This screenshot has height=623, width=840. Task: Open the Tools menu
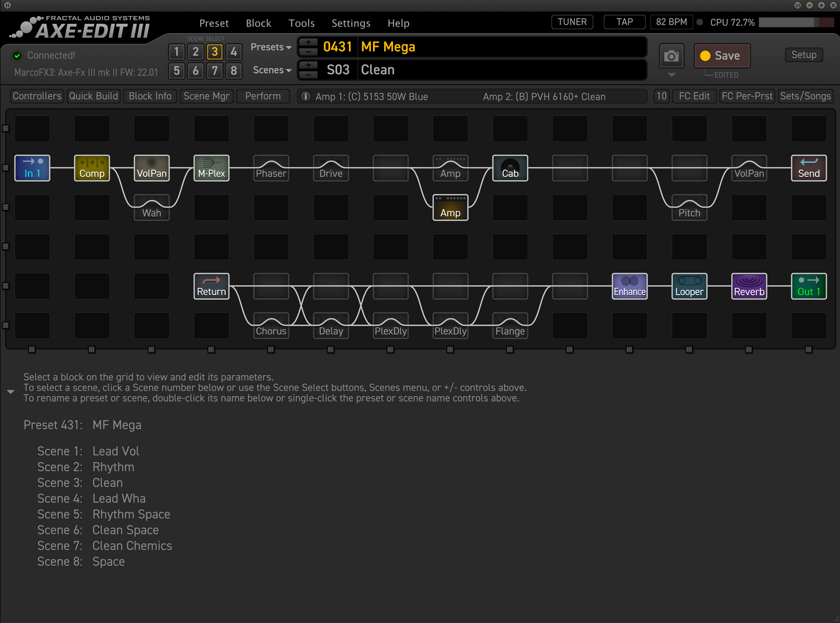pos(302,23)
